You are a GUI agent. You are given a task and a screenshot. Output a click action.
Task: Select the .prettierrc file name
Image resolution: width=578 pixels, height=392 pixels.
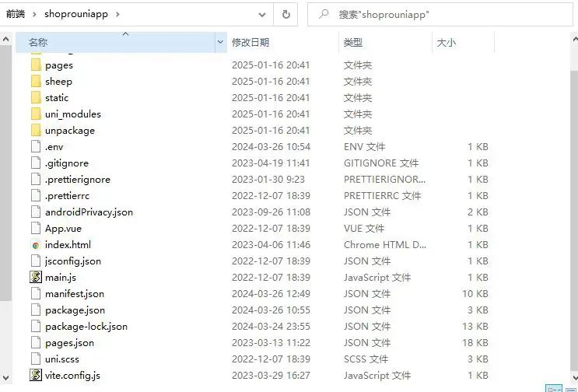[67, 196]
